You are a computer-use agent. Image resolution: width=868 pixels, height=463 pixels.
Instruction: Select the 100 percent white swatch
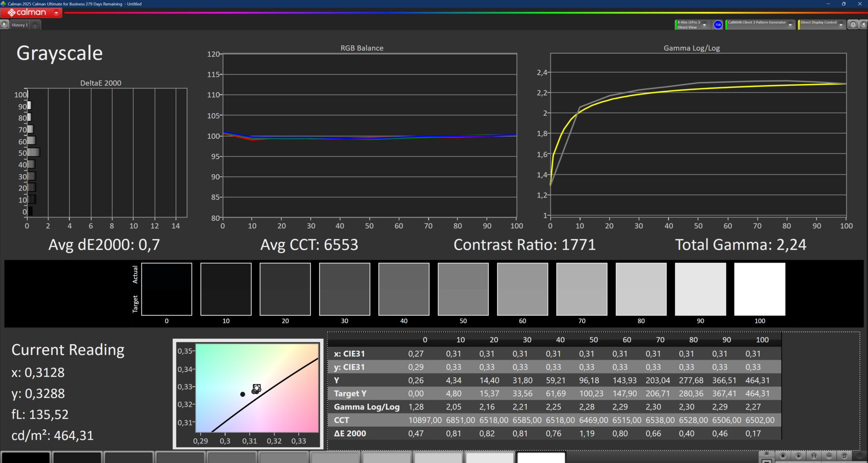pyautogui.click(x=759, y=289)
